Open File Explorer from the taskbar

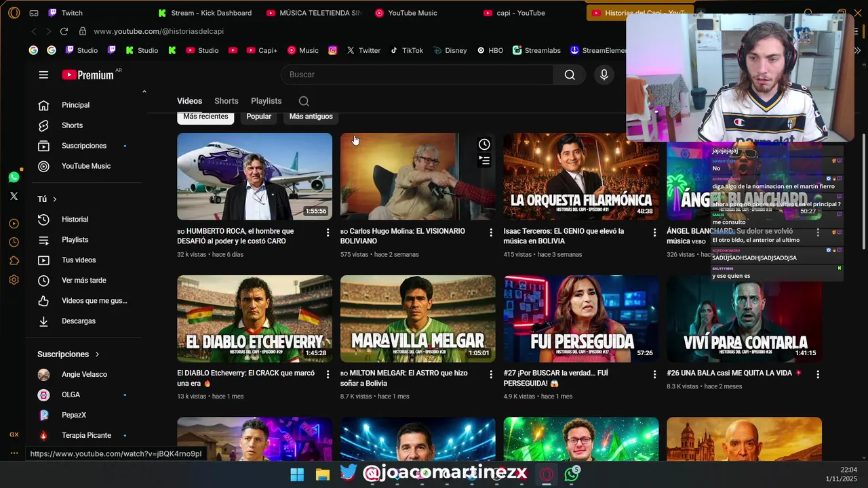pyautogui.click(x=322, y=474)
